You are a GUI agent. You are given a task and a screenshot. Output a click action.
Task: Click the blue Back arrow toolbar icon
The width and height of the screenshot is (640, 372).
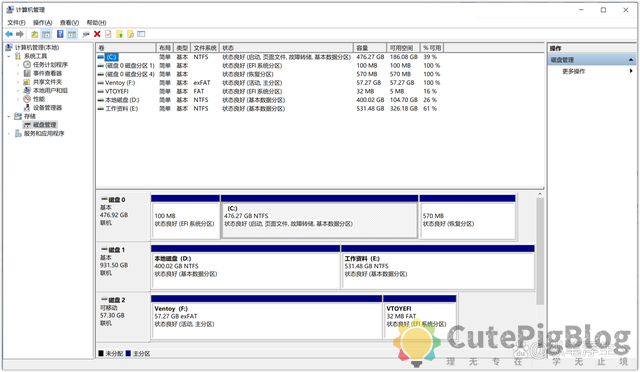(x=9, y=34)
